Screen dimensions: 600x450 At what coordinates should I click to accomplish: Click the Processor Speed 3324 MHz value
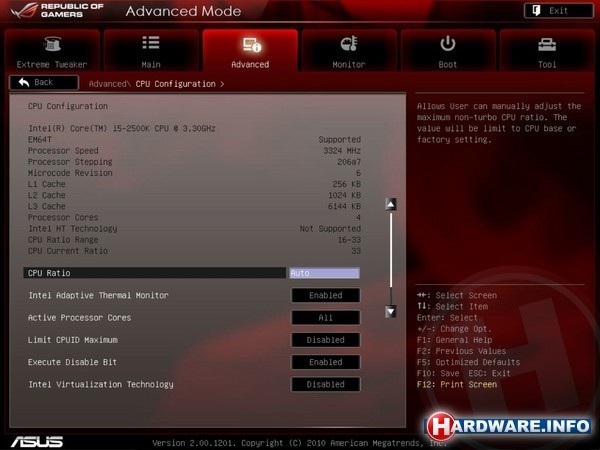[342, 151]
